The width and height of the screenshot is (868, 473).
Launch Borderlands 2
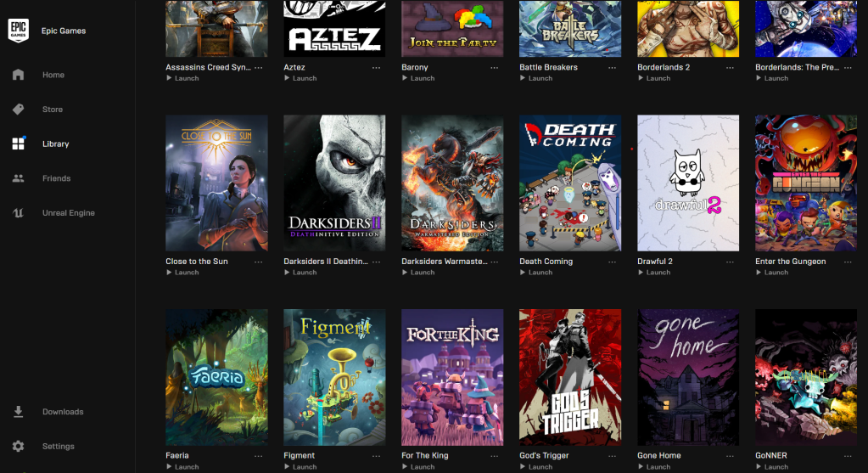click(x=654, y=78)
